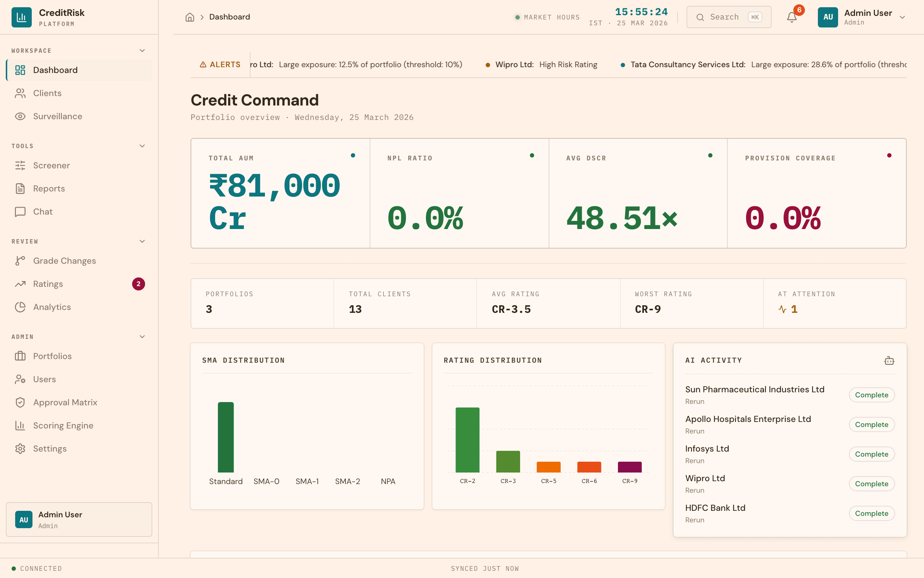Click Complete status for Apollo Hospitals
The image size is (924, 578).
tap(871, 425)
